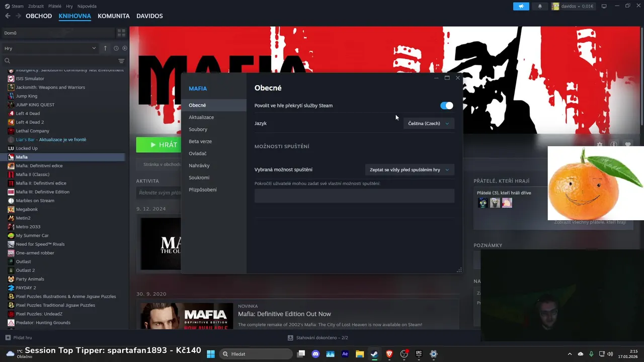
Task: Go to the KOMUNITA section
Action: tap(114, 16)
